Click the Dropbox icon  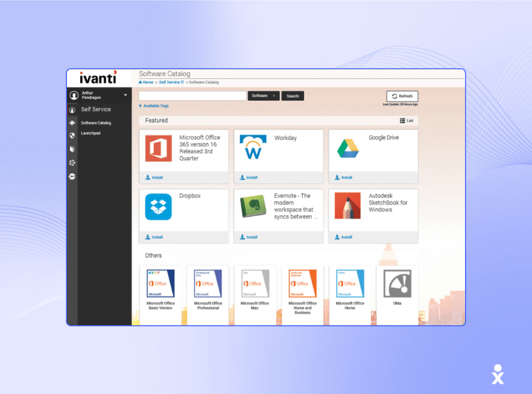pos(158,206)
